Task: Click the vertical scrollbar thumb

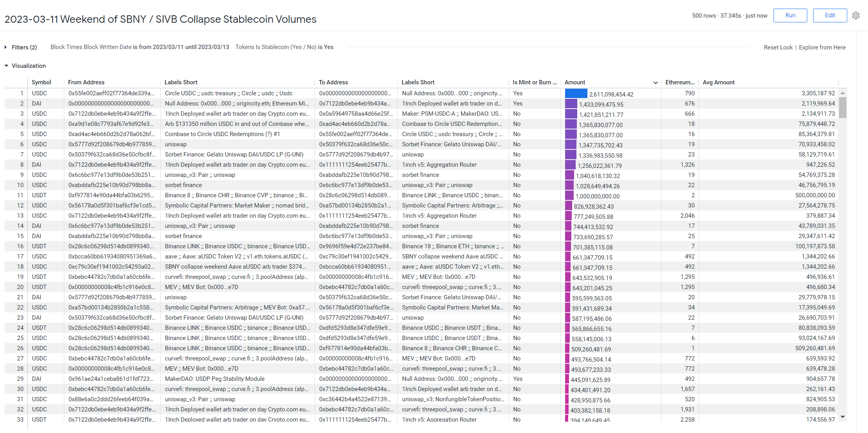Action: point(843,107)
